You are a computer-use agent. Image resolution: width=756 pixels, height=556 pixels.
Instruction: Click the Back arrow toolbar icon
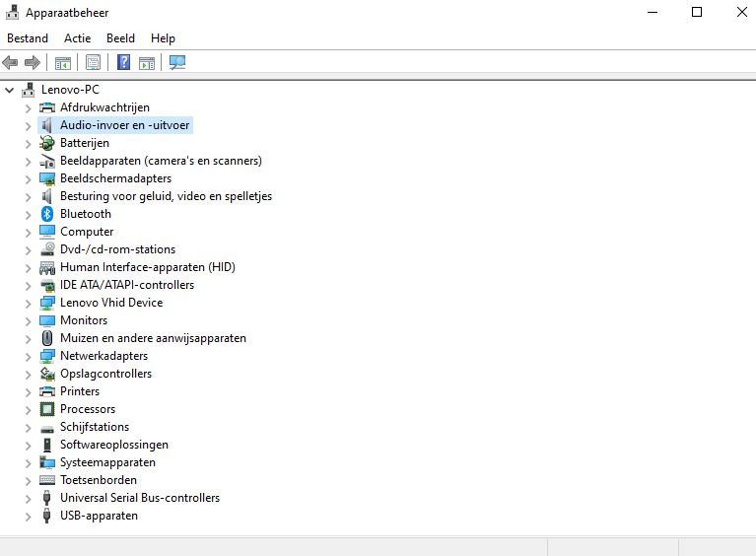point(10,63)
